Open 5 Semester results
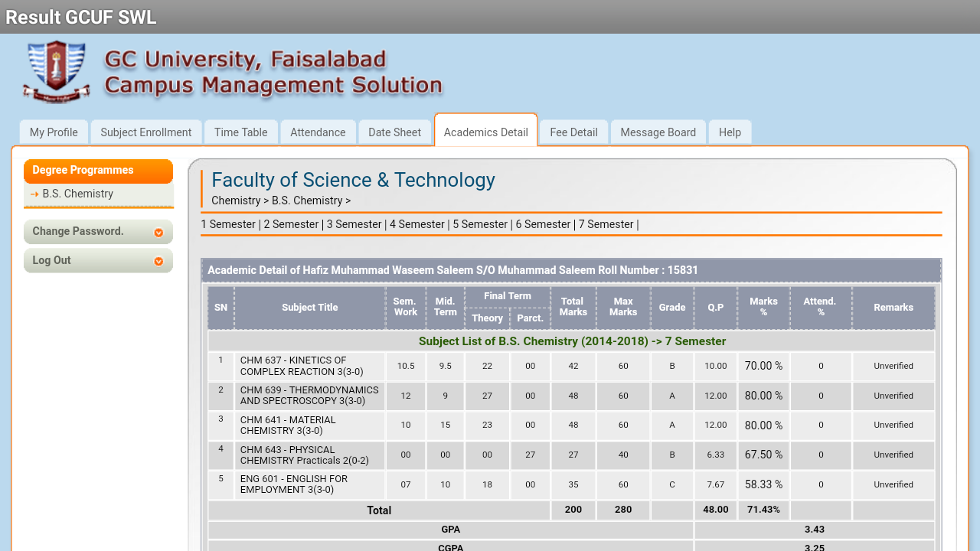This screenshot has width=980, height=551. (480, 224)
